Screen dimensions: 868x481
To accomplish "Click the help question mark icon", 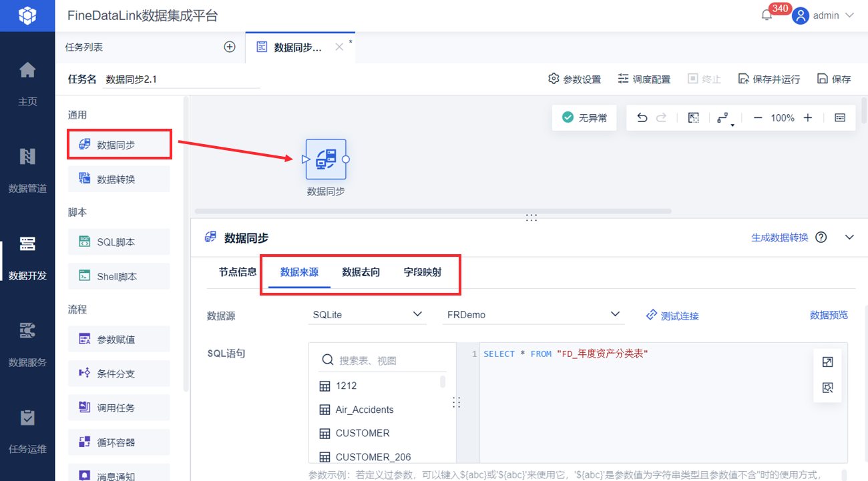I will 821,237.
